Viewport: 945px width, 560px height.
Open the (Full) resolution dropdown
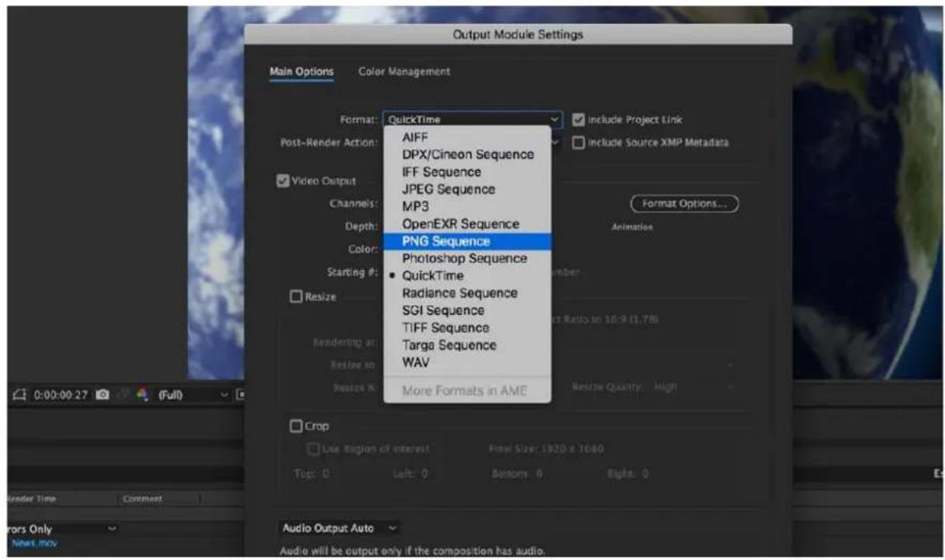[193, 395]
